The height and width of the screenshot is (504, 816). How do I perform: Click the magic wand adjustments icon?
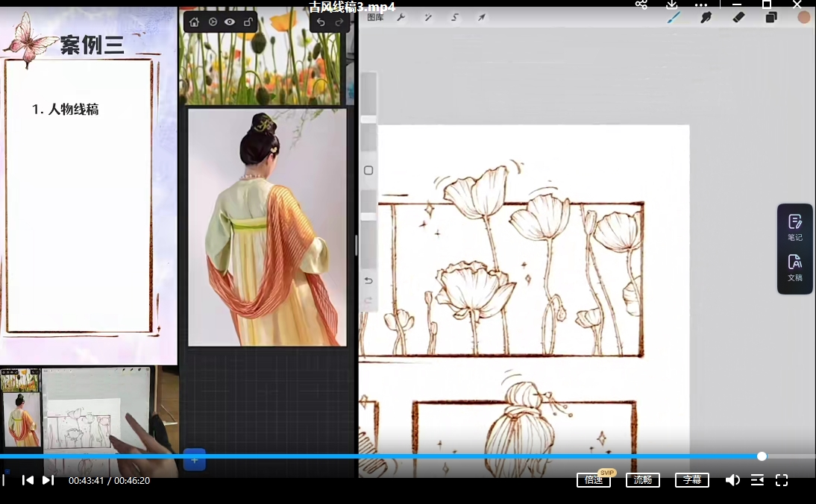tap(428, 17)
